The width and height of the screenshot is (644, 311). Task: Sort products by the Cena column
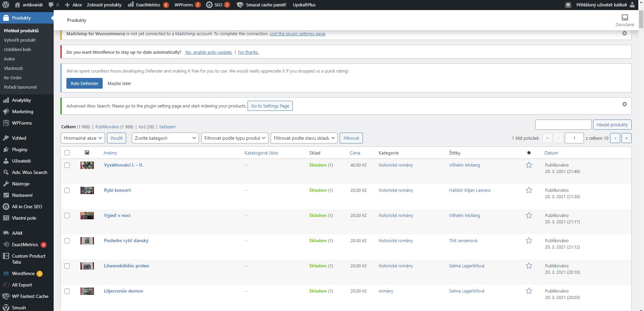(355, 153)
